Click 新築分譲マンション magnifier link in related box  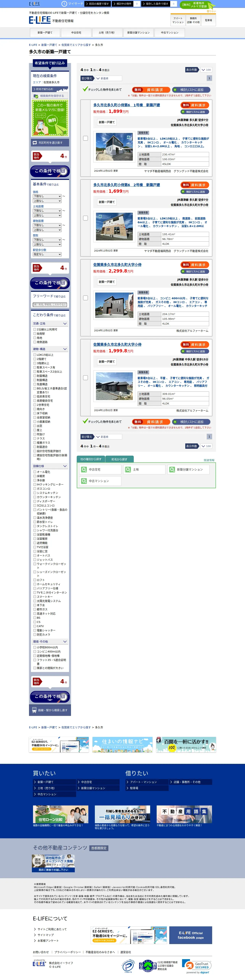[189, 469]
